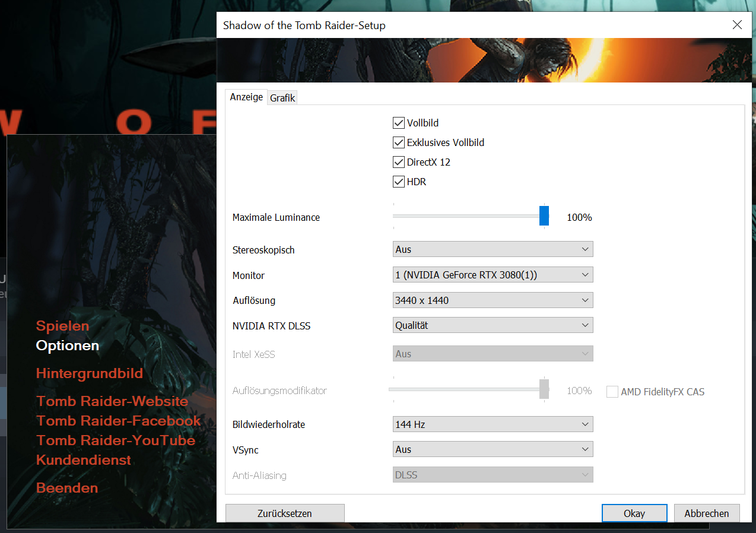
Task: Switch to the Anzeige tab
Action: pos(246,97)
